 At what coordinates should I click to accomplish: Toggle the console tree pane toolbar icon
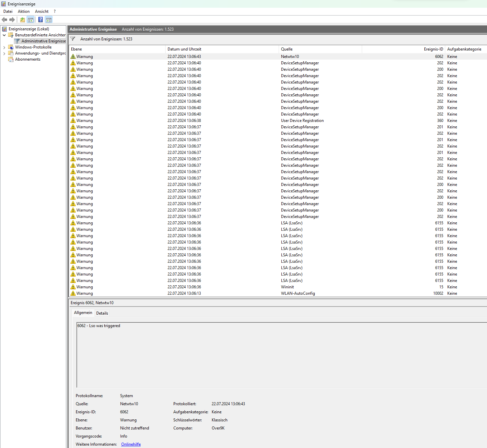pos(31,20)
